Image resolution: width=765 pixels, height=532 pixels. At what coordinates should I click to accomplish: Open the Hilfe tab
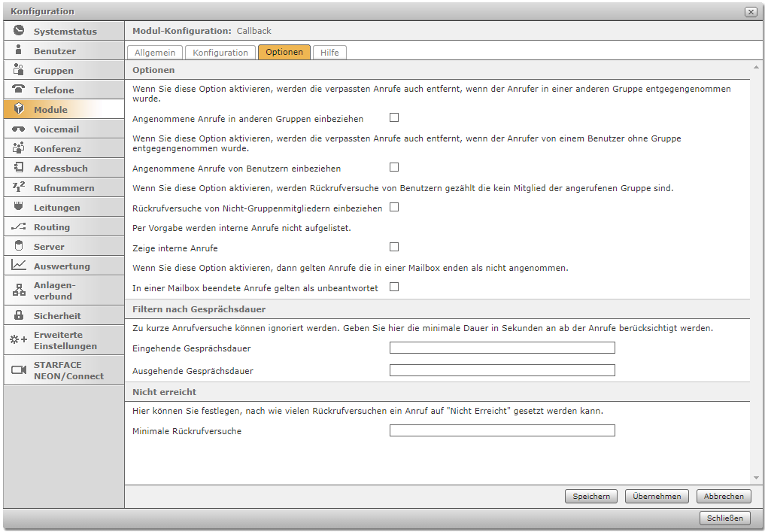(329, 53)
